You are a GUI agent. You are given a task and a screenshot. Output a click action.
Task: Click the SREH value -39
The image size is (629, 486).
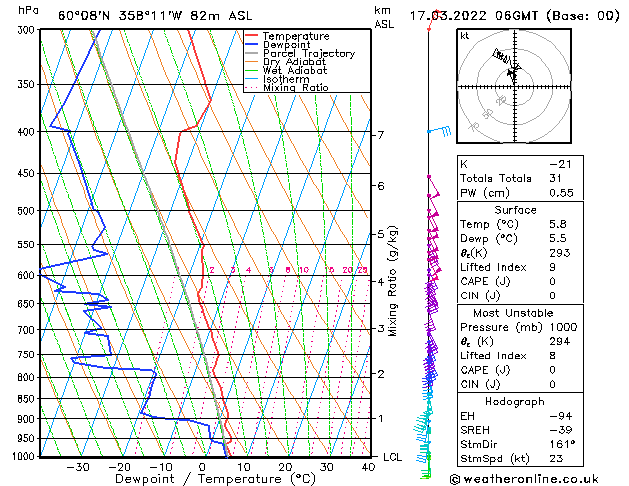561,430
